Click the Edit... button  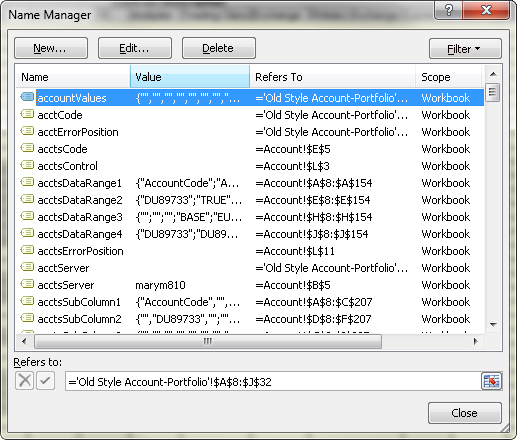tap(135, 48)
